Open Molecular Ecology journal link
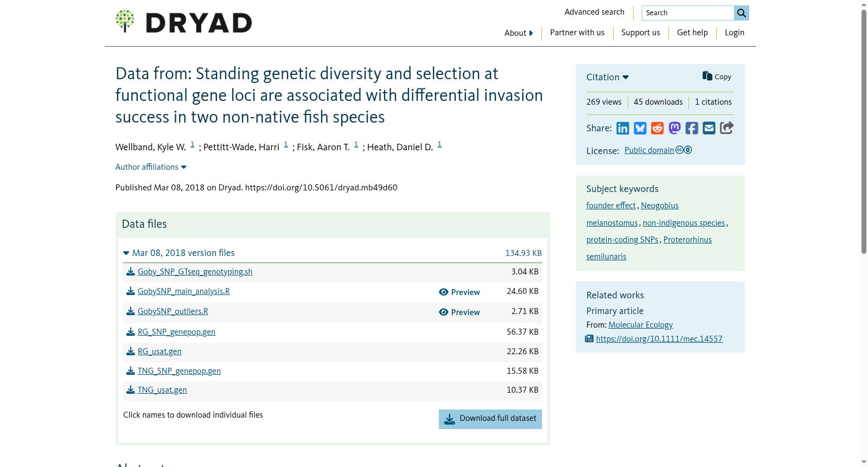The width and height of the screenshot is (868, 467). point(641,325)
